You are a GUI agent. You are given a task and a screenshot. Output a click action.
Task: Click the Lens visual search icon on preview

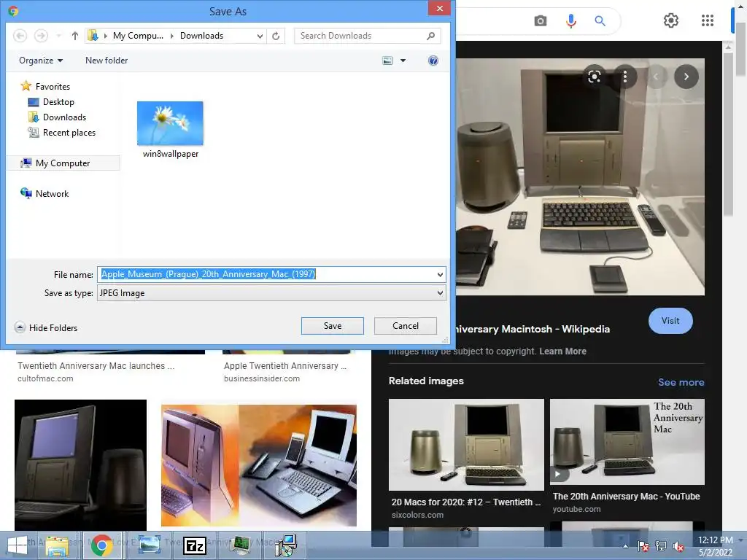tap(595, 77)
